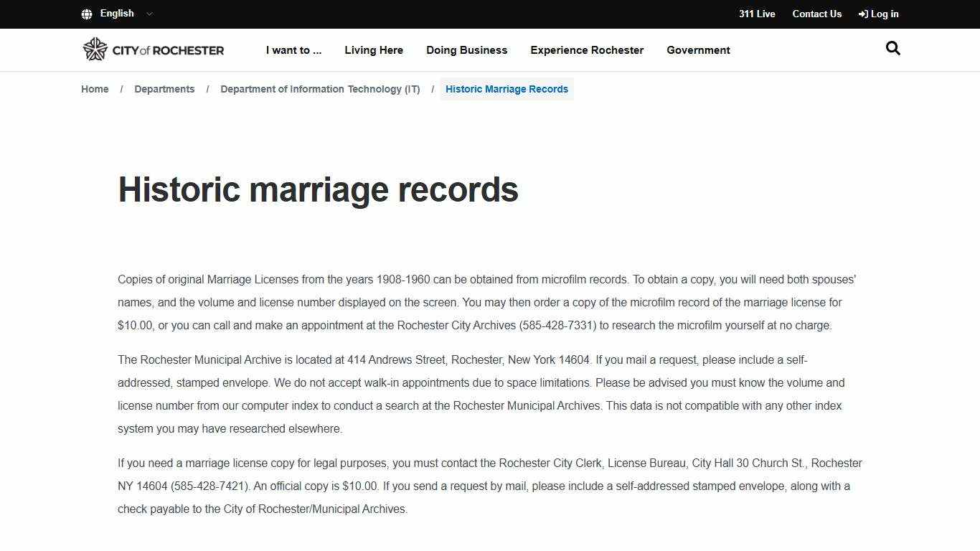Click the City of Rochester star logo
This screenshot has height=551, width=980.
pyautogui.click(x=94, y=49)
